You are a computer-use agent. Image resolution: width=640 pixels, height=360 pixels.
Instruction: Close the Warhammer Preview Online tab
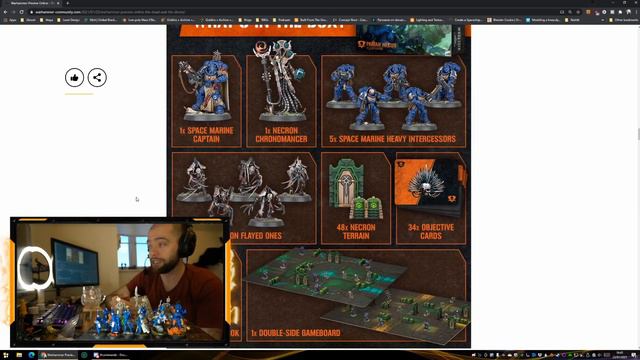tap(58, 3)
